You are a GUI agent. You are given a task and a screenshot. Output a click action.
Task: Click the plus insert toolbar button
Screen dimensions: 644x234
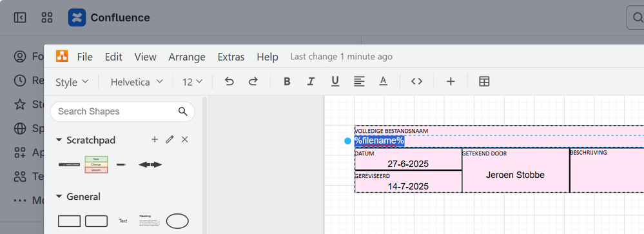pos(451,82)
